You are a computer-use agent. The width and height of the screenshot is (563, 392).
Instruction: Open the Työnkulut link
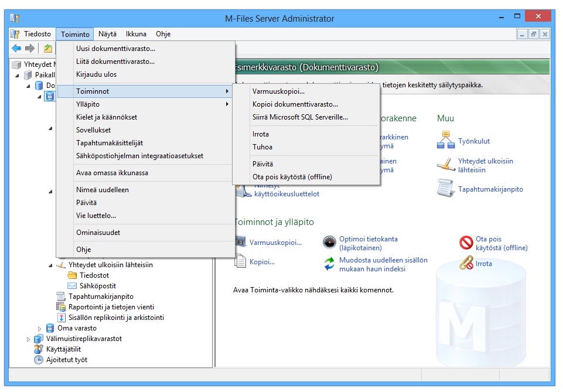[473, 141]
